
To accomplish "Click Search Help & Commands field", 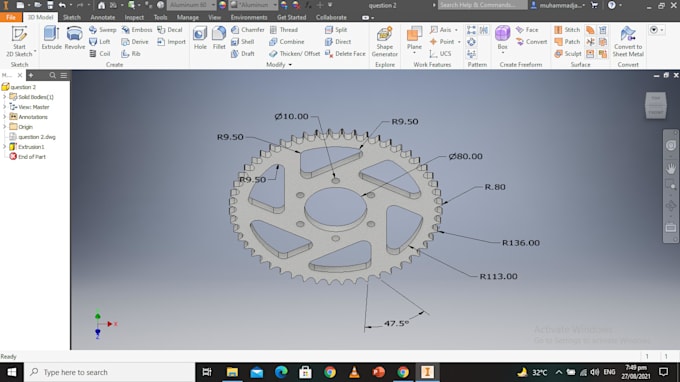I will point(482,5).
